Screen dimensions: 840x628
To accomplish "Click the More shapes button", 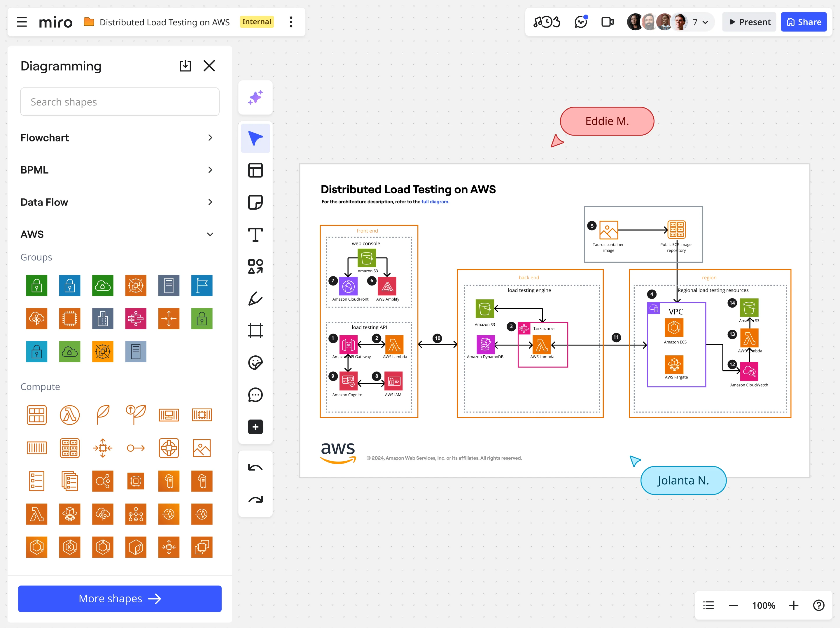I will pos(120,598).
